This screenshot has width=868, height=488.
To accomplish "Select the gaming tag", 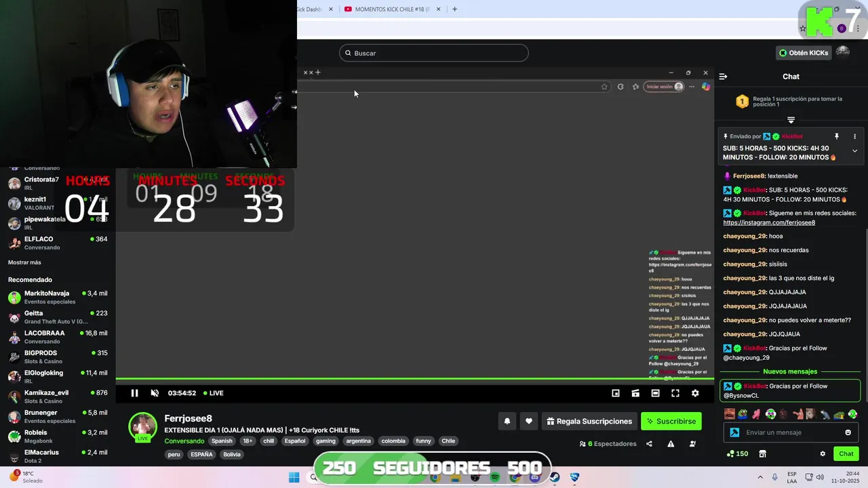I will click(x=325, y=441).
